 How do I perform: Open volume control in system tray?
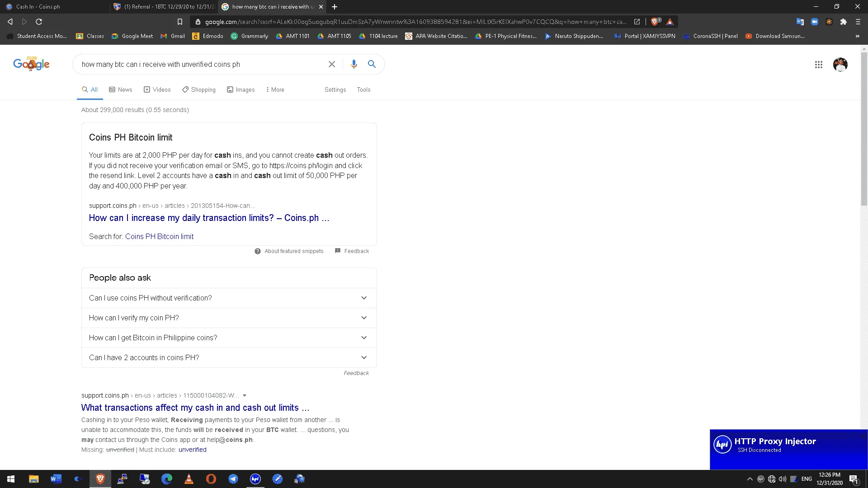pyautogui.click(x=783, y=479)
